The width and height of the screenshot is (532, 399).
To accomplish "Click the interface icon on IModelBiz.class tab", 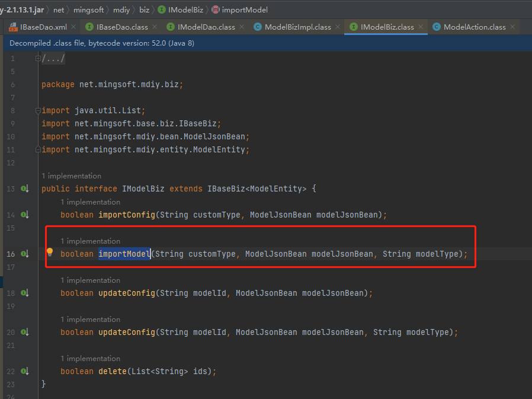I will pyautogui.click(x=354, y=27).
